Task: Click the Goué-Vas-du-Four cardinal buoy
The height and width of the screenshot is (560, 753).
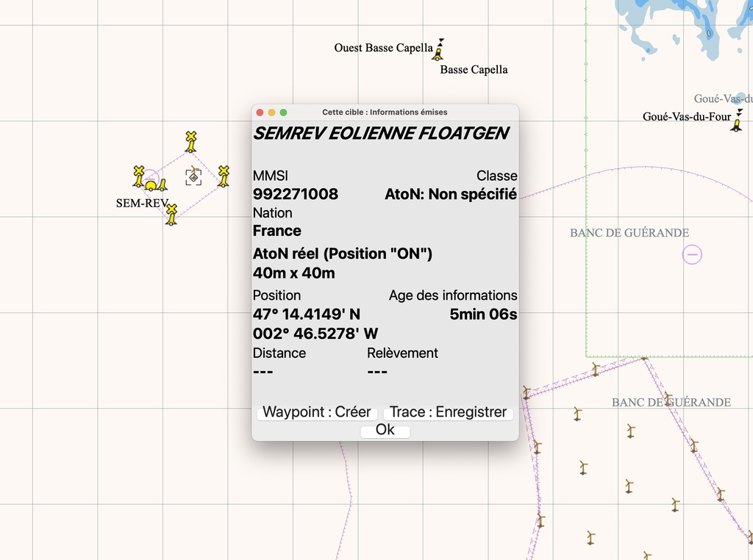Action: coord(737,121)
